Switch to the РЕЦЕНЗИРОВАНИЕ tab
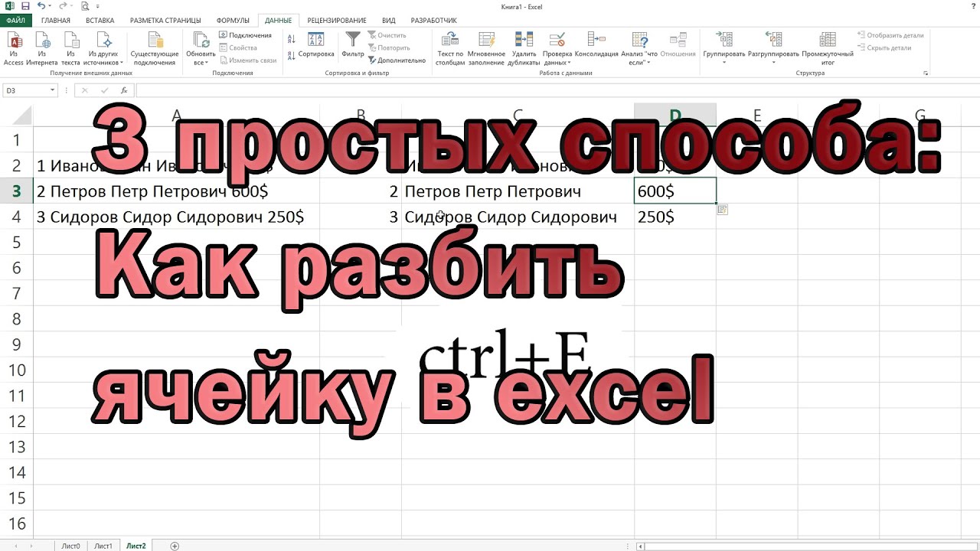This screenshot has height=551, width=980. (x=337, y=20)
